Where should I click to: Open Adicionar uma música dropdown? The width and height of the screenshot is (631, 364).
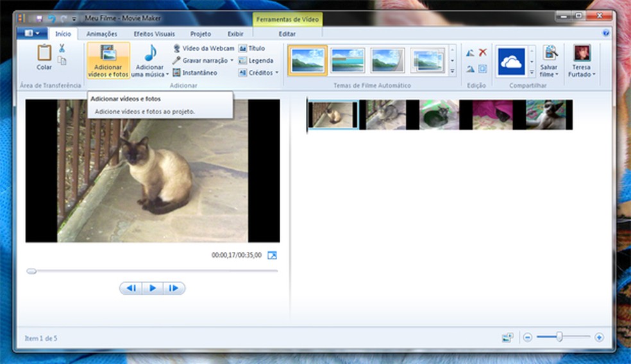[167, 74]
